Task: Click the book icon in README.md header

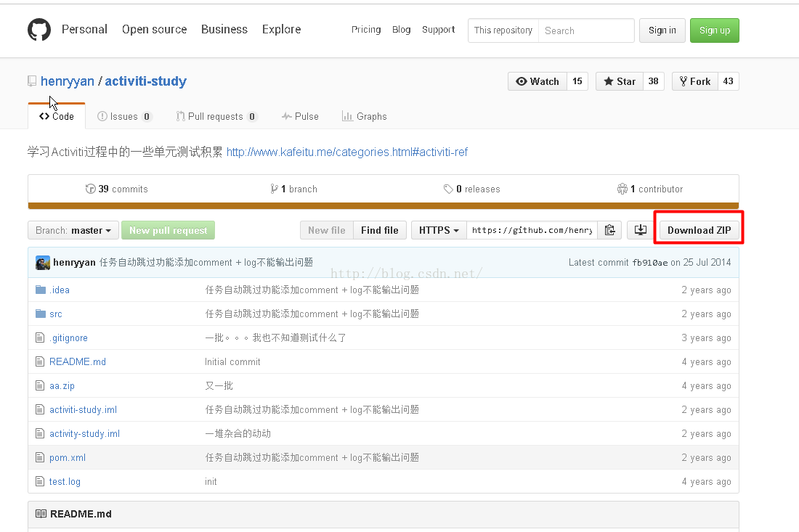Action: (41, 514)
